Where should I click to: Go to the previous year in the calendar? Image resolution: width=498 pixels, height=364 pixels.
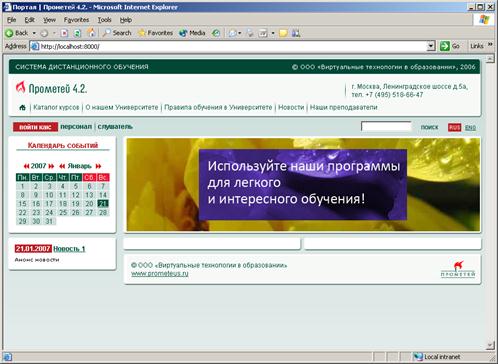(x=26, y=166)
